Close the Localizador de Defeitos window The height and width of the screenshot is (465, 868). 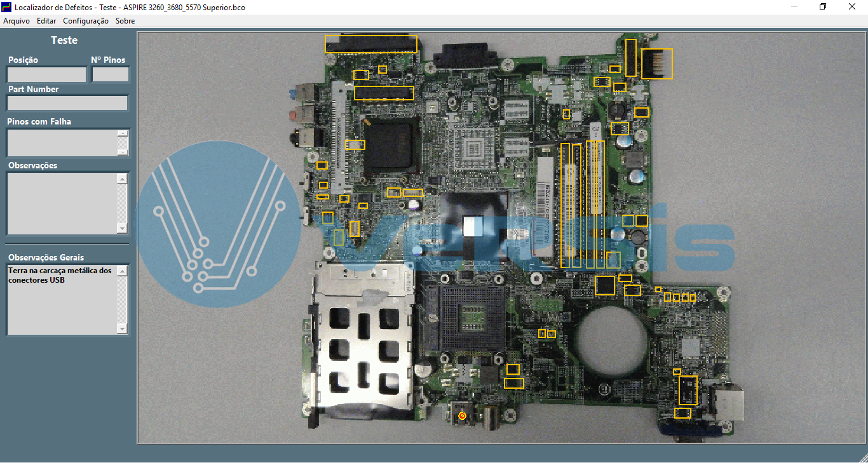(852, 7)
